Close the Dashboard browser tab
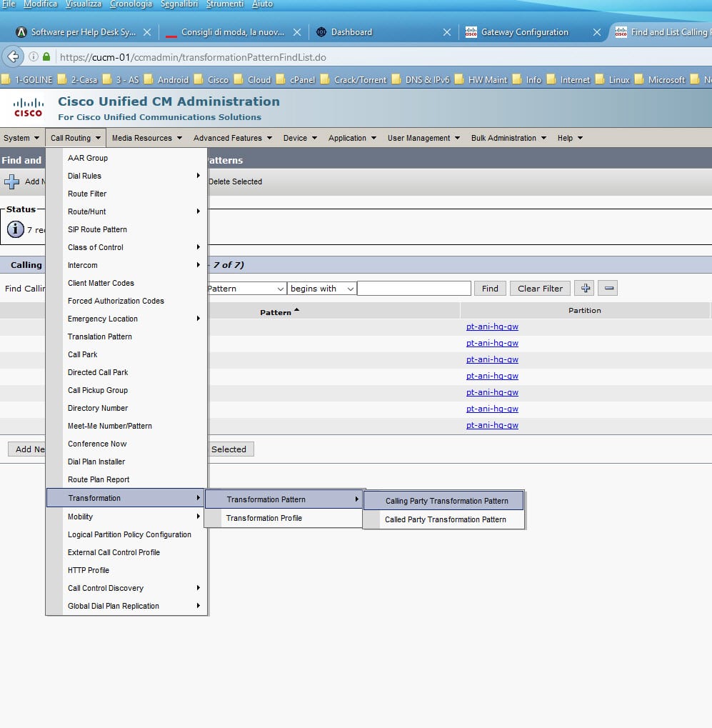The width and height of the screenshot is (712, 728). [446, 32]
